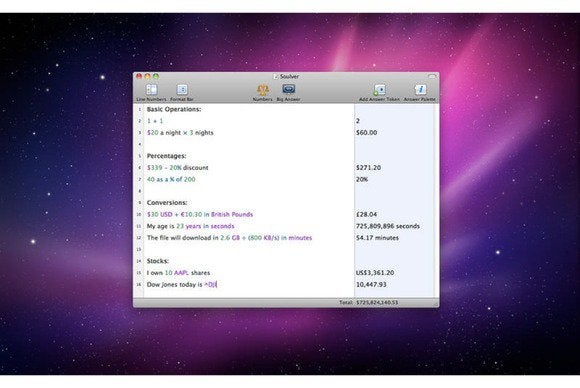Image resolution: width=580 pixels, height=388 pixels.
Task: Select the 'Stocks:' heading
Action: click(x=158, y=261)
